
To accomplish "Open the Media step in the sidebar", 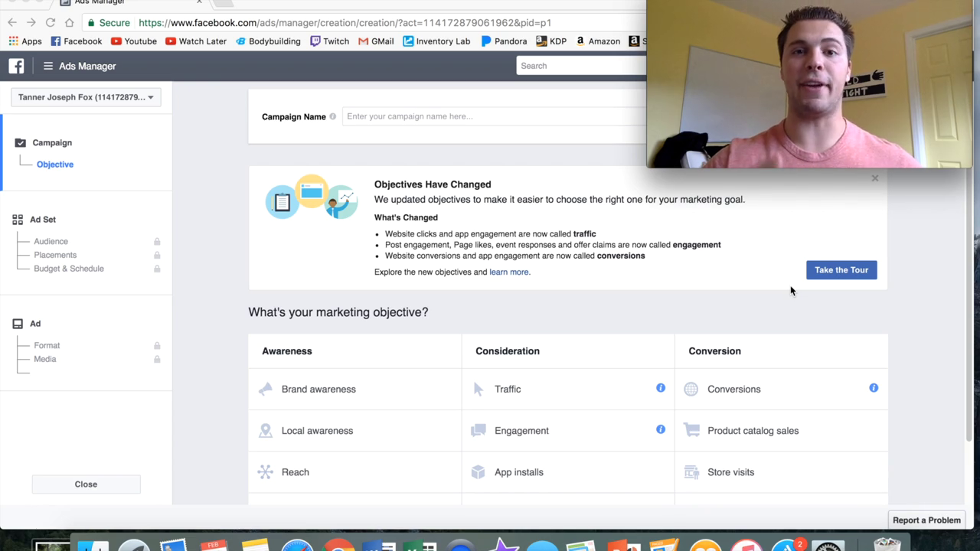I will pos(45,359).
